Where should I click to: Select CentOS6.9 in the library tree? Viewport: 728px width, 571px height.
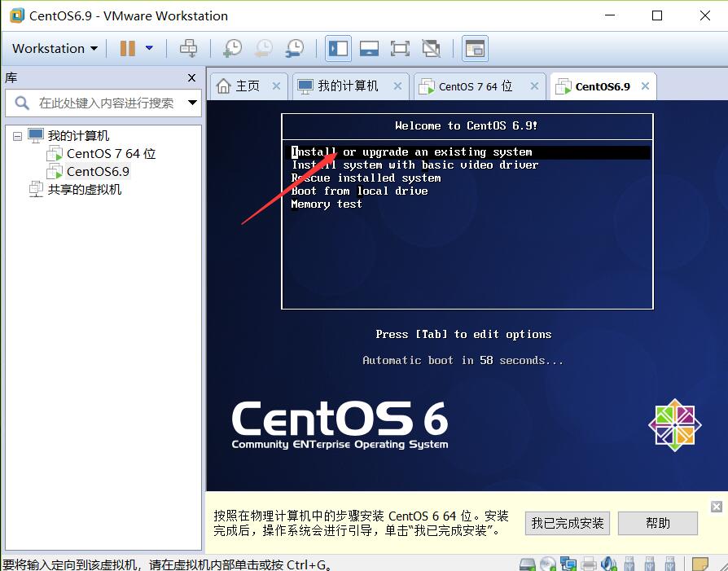pyautogui.click(x=98, y=171)
